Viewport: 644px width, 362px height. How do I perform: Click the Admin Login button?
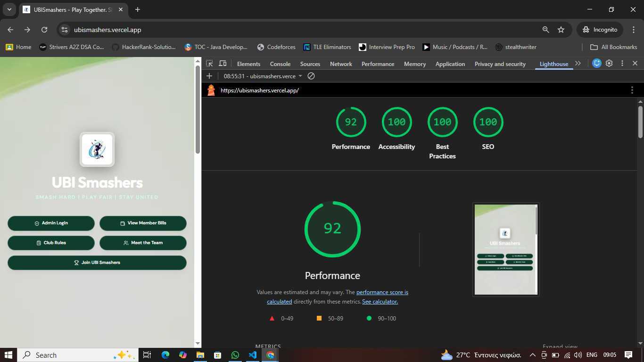[51, 223]
